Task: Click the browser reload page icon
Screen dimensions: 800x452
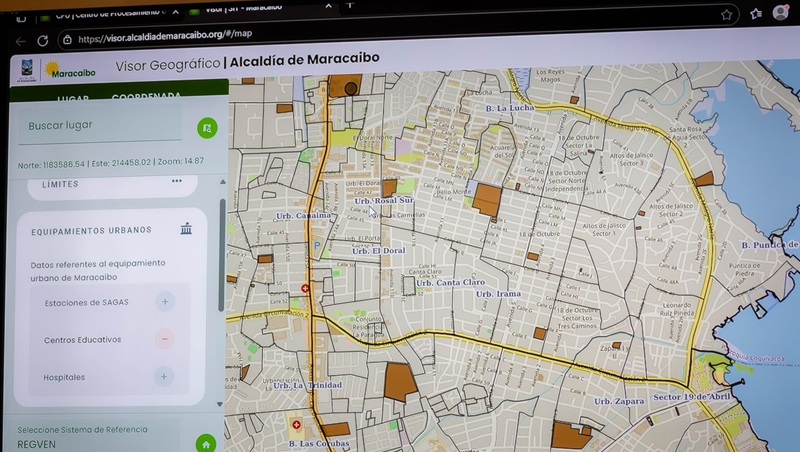Action: point(42,41)
